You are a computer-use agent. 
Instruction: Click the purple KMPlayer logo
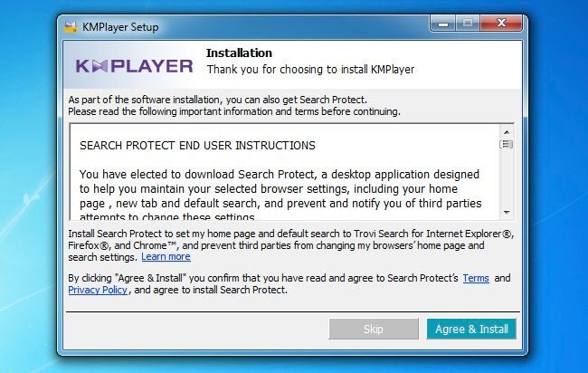tap(134, 66)
